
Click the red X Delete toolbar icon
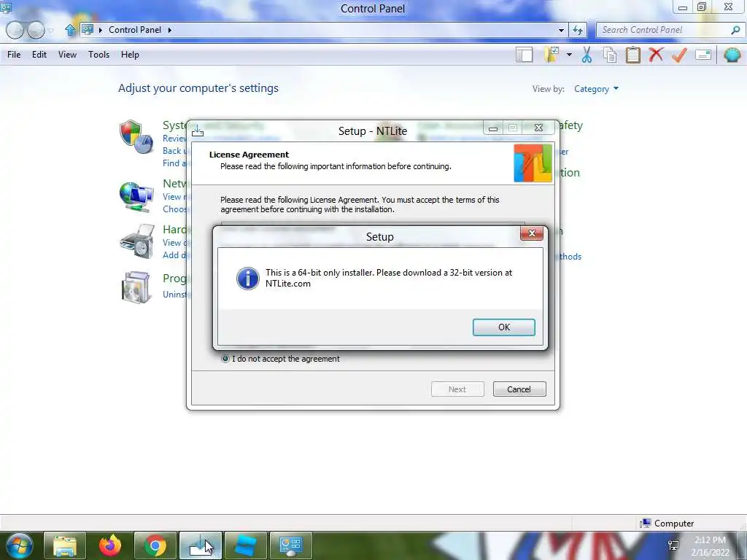pos(656,55)
